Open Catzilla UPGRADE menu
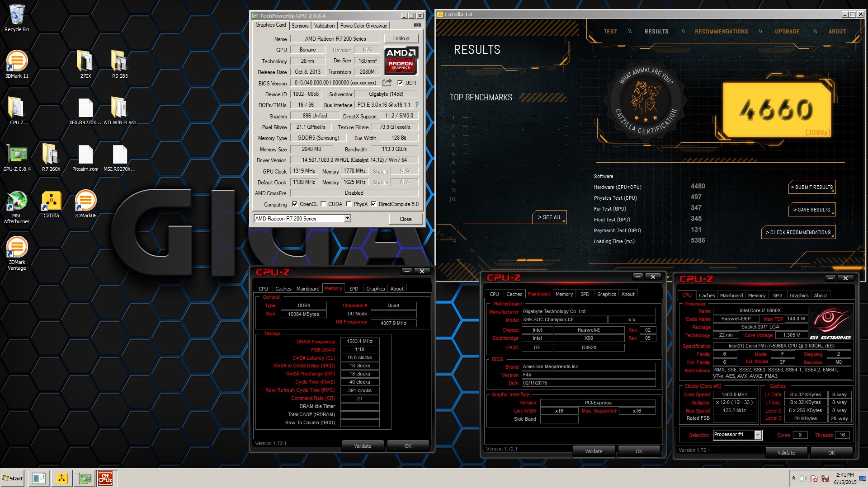Image resolution: width=868 pixels, height=488 pixels. click(787, 32)
